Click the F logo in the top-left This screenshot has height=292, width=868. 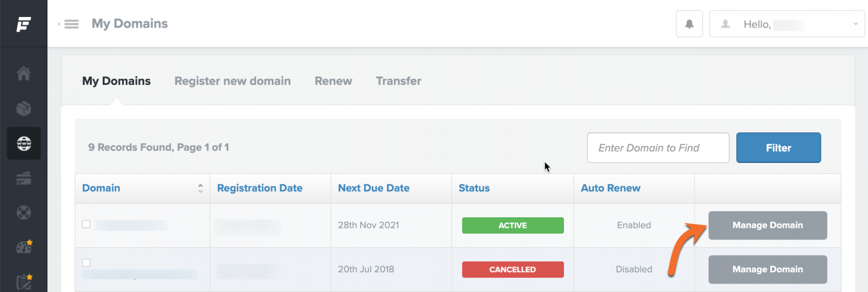tap(24, 24)
